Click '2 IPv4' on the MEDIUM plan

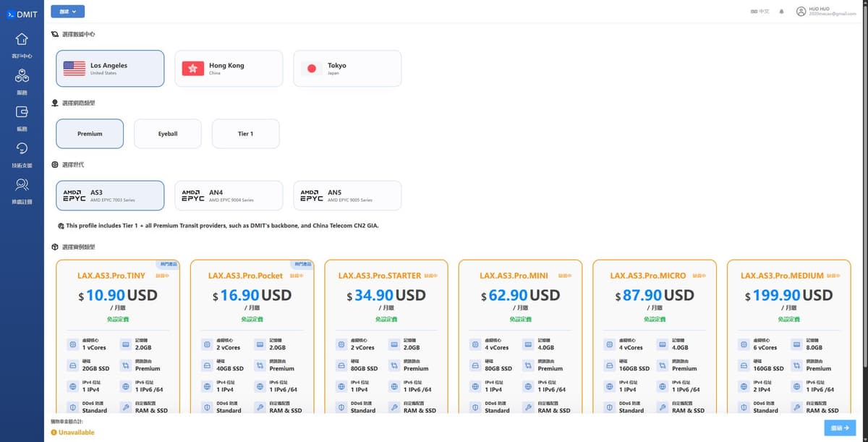(x=762, y=389)
